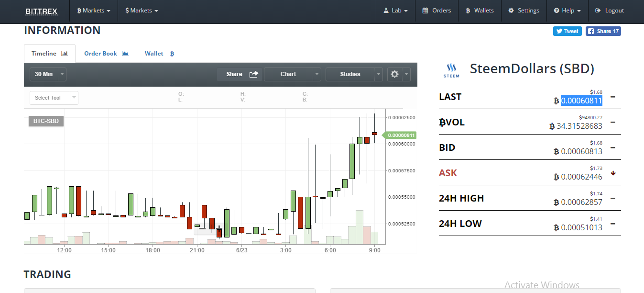Click the 24H HIGH value 0.00062857
Viewport: 644px width, 293px height.
point(581,202)
